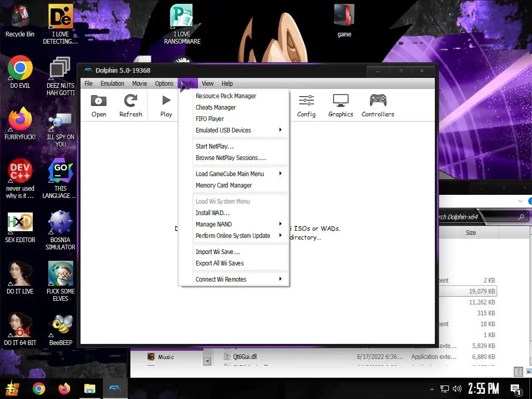Image resolution: width=532 pixels, height=399 pixels.
Task: Choose Browse NetPlay Sessions menu entry
Action: coord(234,158)
